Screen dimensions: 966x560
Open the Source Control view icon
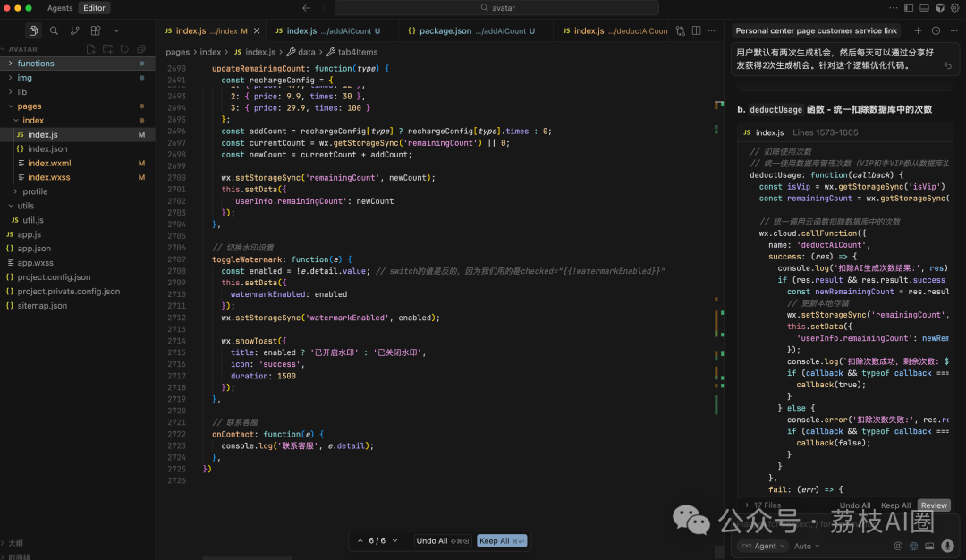click(x=74, y=30)
